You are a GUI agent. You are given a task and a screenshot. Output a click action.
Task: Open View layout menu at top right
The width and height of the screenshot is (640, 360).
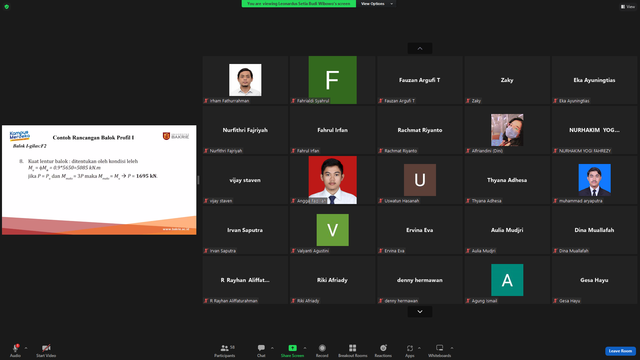tap(628, 7)
